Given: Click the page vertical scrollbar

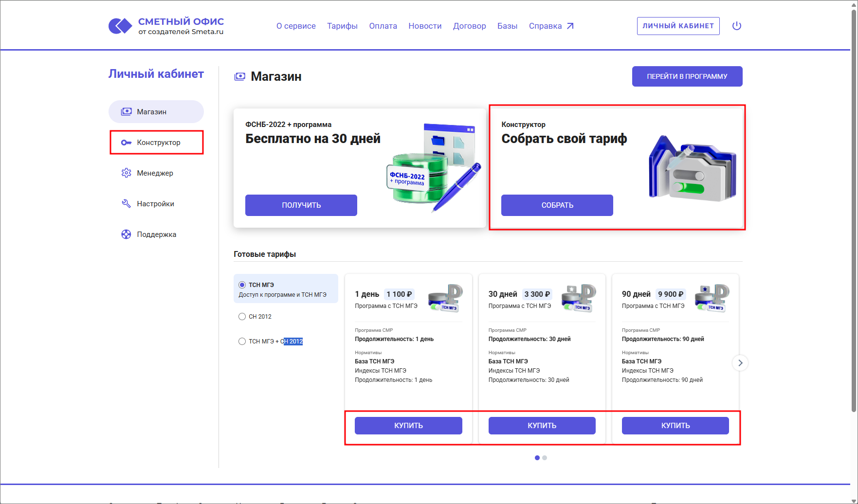Looking at the screenshot, I should pyautogui.click(x=854, y=209).
